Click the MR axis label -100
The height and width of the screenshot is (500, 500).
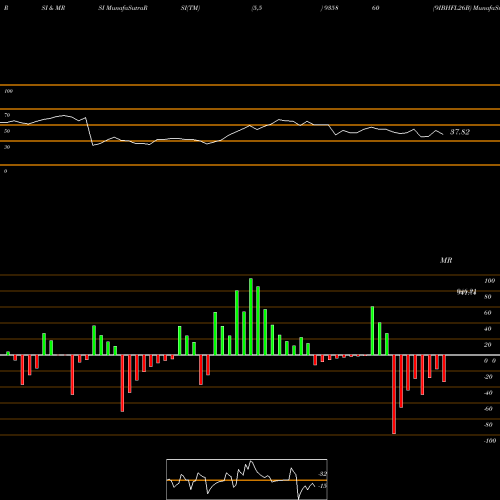pos(490,441)
